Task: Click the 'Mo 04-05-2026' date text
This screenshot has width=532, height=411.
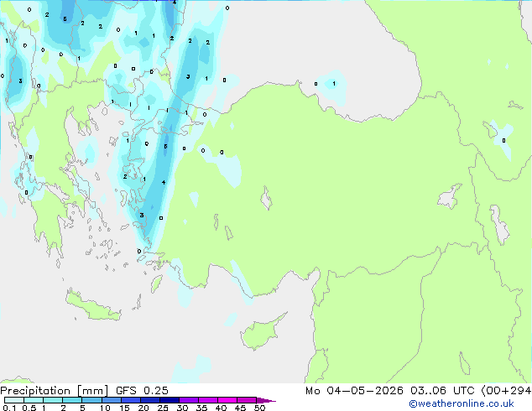Action: pyautogui.click(x=354, y=391)
